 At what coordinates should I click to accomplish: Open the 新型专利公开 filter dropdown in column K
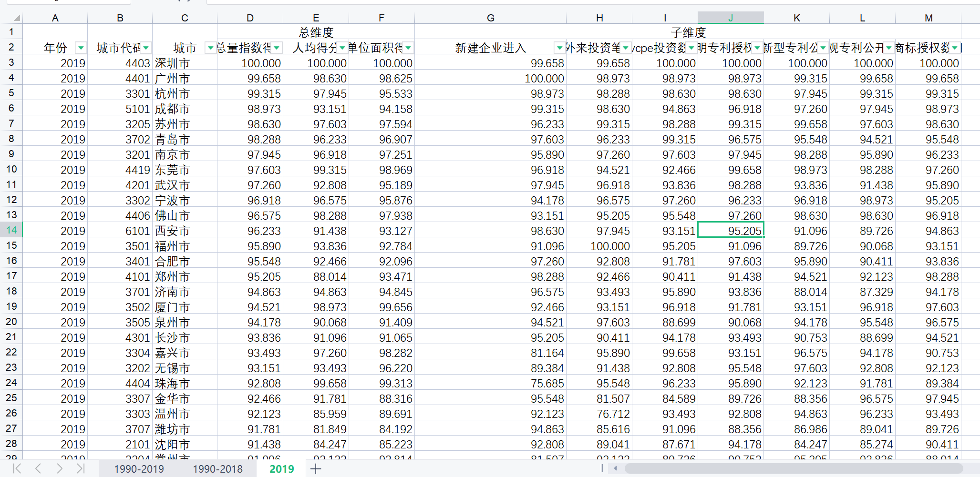click(823, 48)
